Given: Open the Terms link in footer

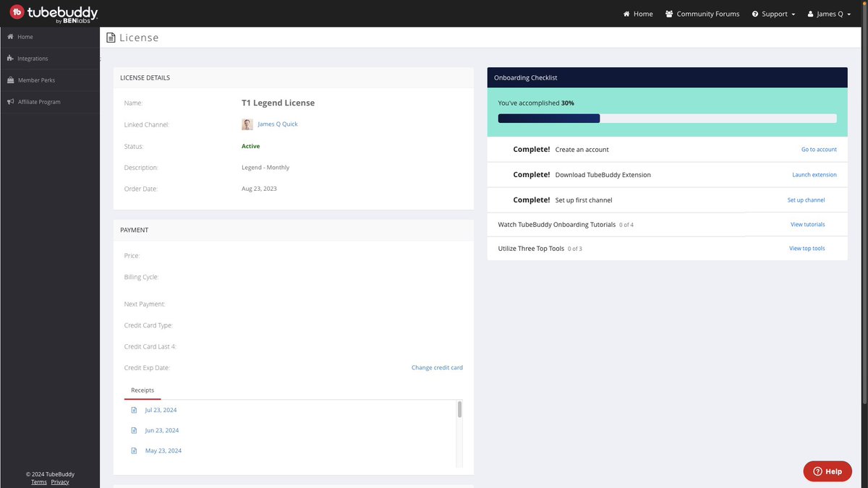Looking at the screenshot, I should coord(39,482).
